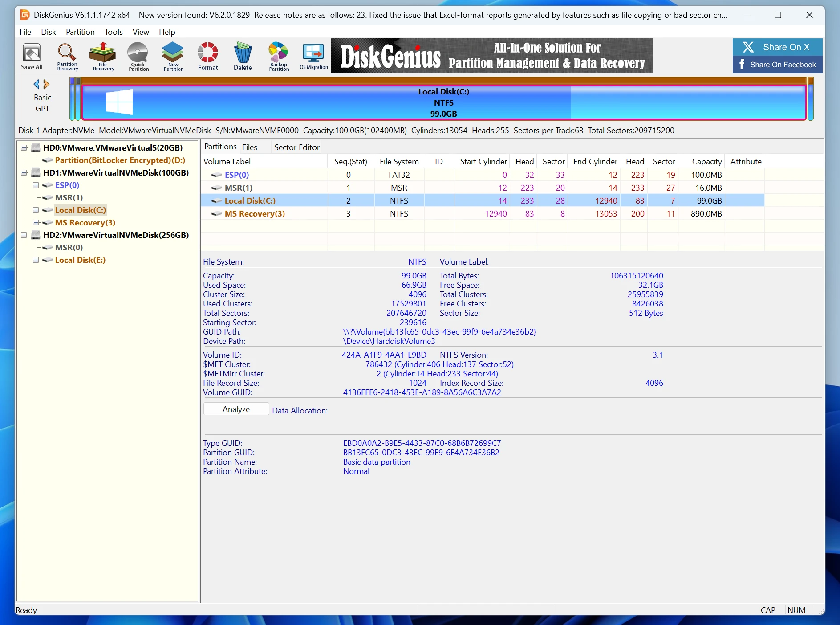The height and width of the screenshot is (625, 840).
Task: Launch the File Recovery tool
Action: (x=103, y=56)
